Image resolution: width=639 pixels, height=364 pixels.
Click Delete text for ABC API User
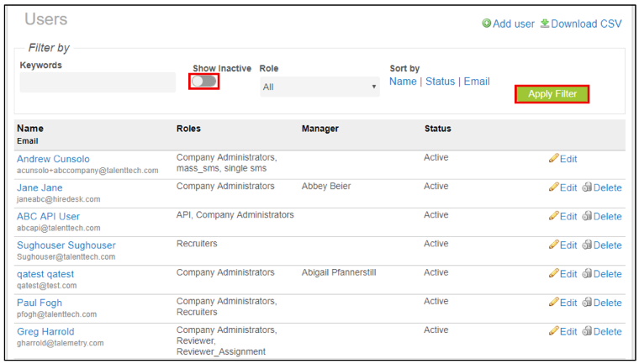point(608,216)
